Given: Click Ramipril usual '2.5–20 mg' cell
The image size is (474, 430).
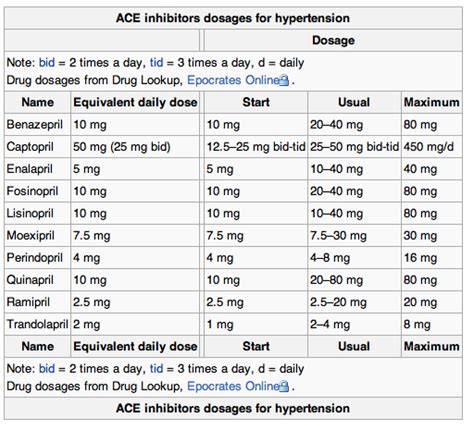Looking at the screenshot, I should coord(354,302).
